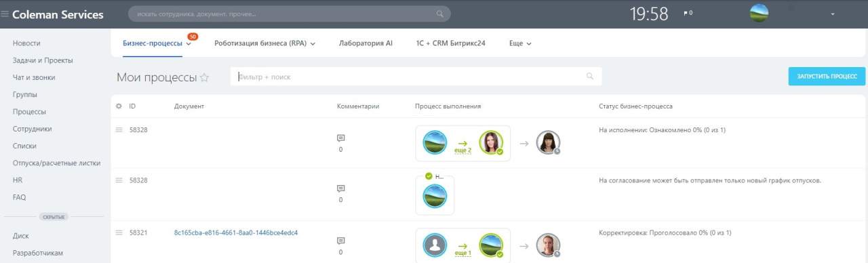868x263 pixels.
Task: Open document link 8c165cba-e816-4661-8aa0-1446bce4edc4
Action: point(236,232)
